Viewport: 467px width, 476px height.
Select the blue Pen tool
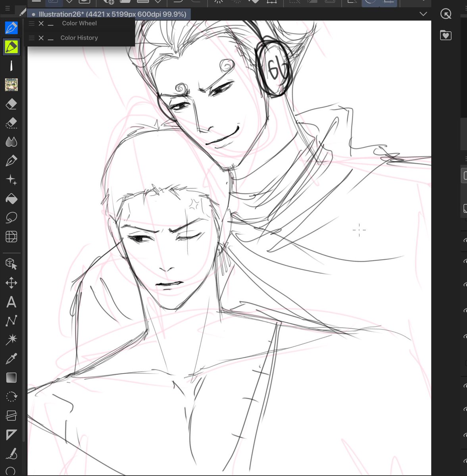[x=11, y=28]
